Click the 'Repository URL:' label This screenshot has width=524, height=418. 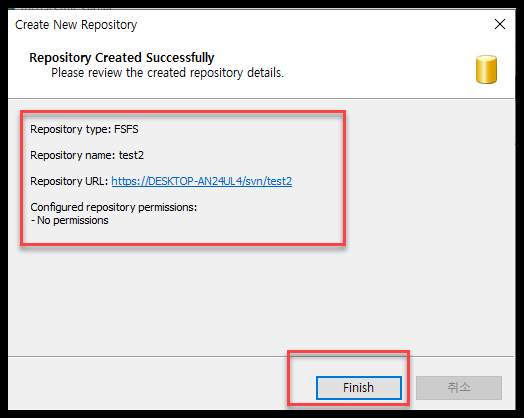(69, 181)
